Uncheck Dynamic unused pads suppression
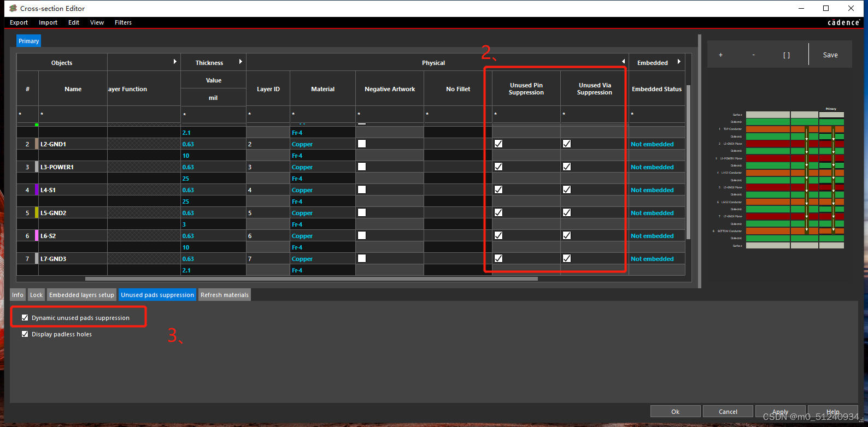This screenshot has width=868, height=427. click(x=25, y=318)
